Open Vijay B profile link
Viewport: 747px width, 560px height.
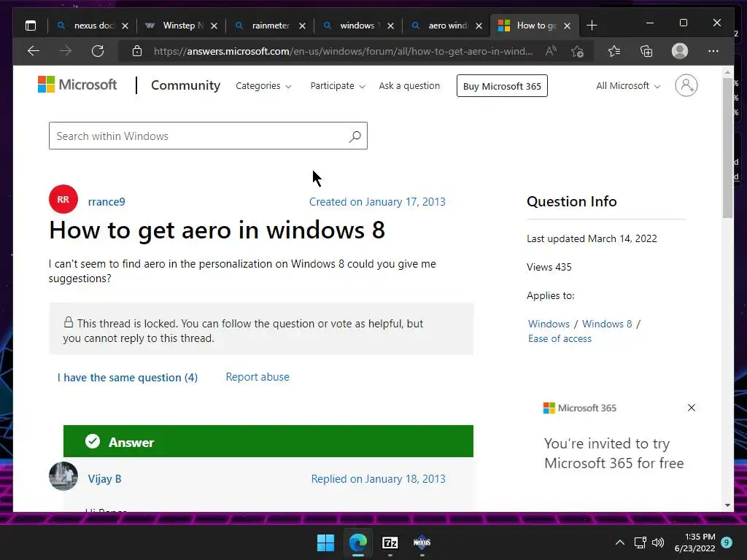tap(105, 478)
